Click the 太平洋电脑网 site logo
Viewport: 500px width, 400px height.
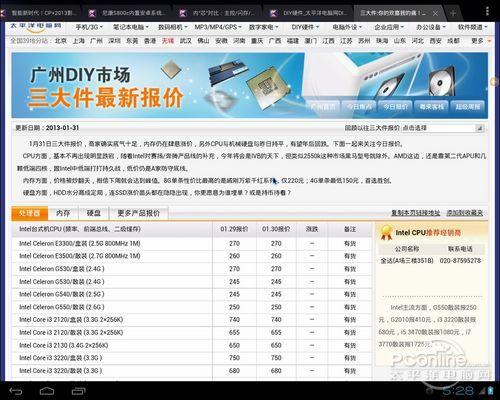point(35,27)
